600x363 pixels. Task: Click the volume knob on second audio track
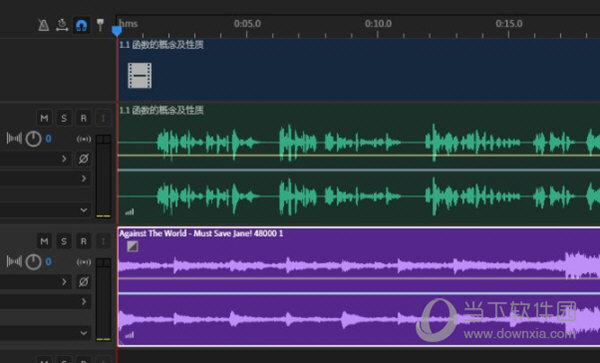tap(33, 262)
